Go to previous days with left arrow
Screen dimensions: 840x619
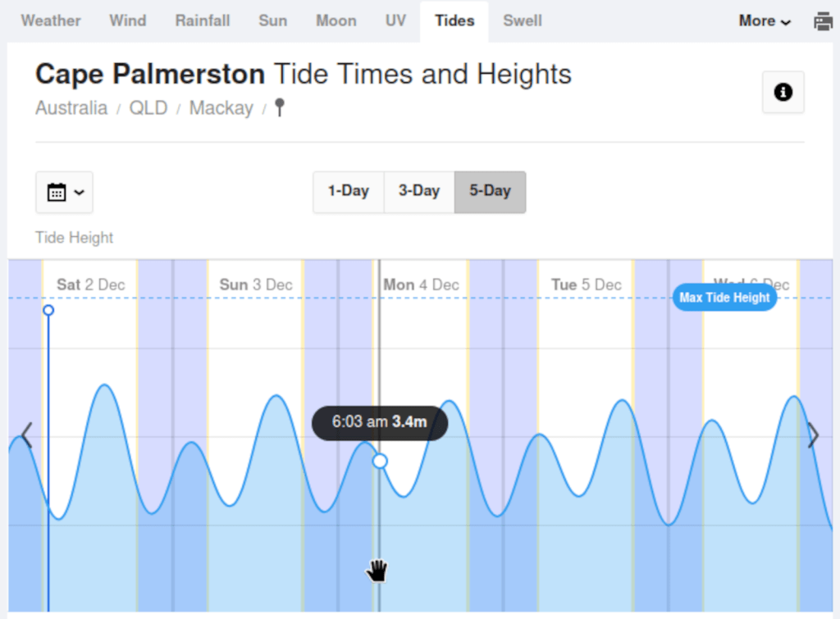[26, 435]
